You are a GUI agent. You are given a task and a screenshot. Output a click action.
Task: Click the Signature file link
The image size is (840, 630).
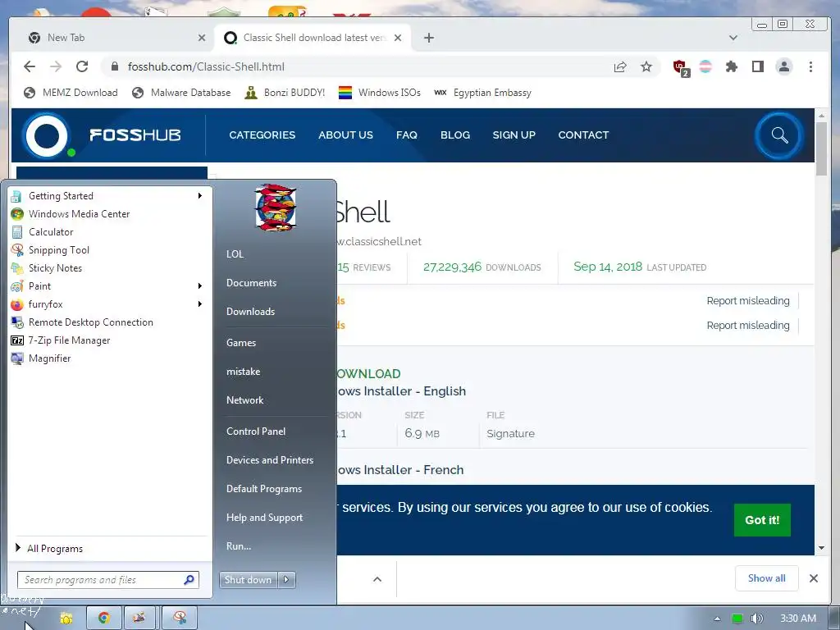[510, 433]
